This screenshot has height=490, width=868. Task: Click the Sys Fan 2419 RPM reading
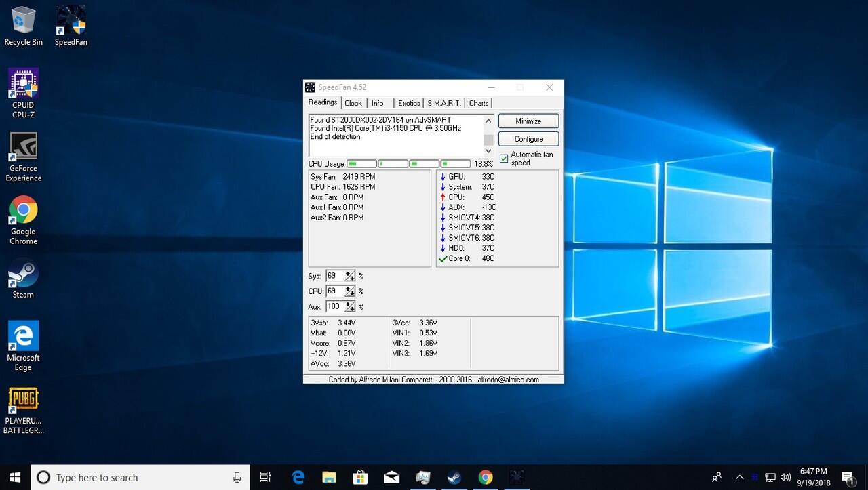[343, 177]
